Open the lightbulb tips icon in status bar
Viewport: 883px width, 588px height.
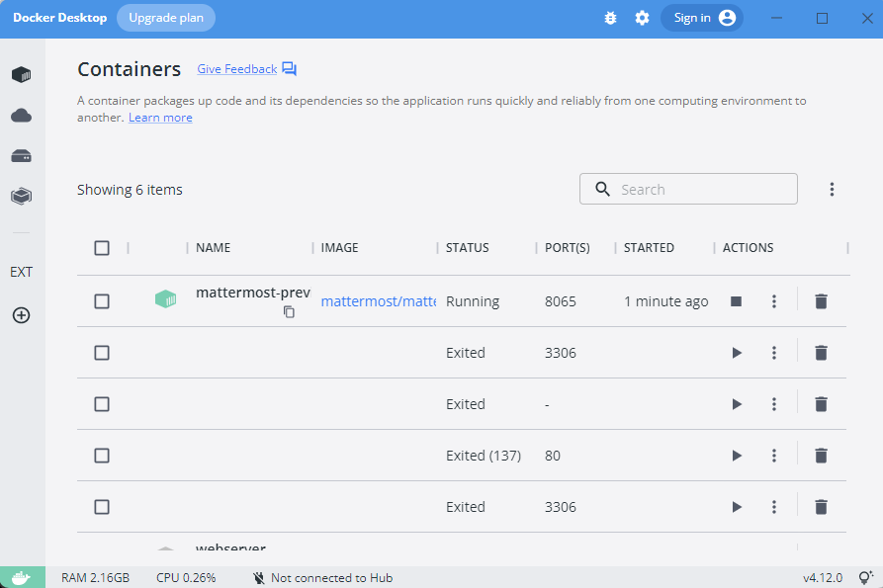tap(865, 577)
